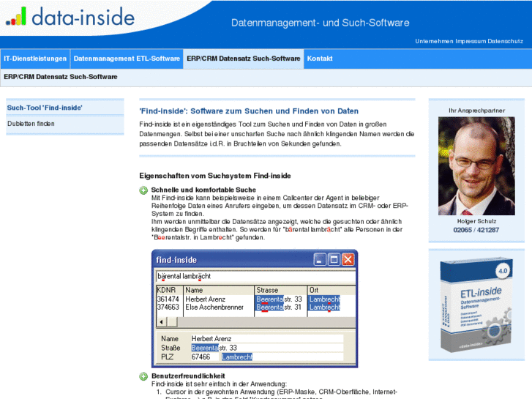Click the Ihr Ansprechpartner label
Screen dimensions: 532x399
pos(476,111)
